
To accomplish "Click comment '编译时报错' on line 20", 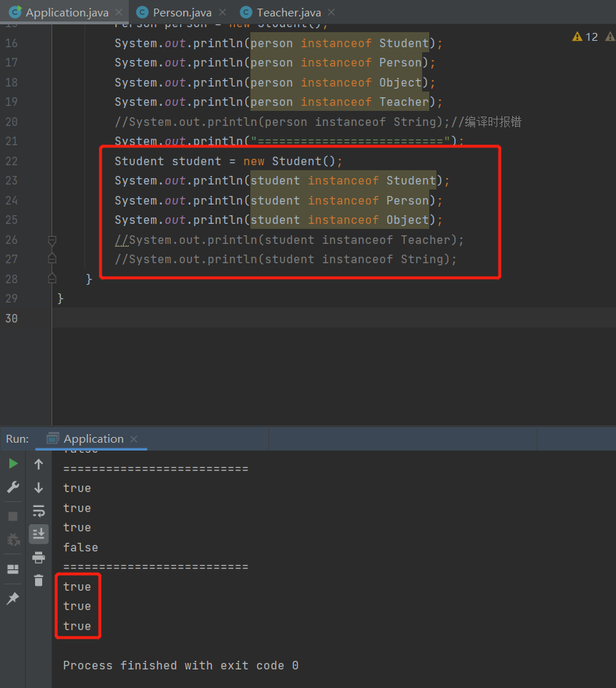I will click(x=493, y=122).
